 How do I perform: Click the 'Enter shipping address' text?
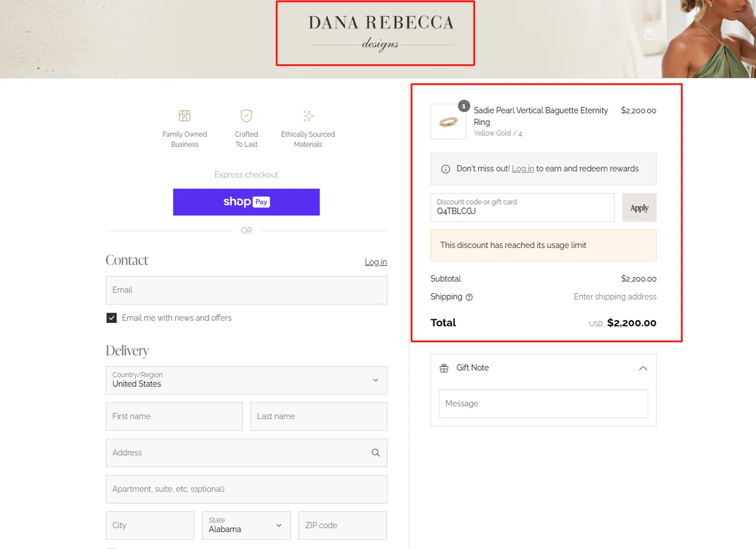coord(615,297)
